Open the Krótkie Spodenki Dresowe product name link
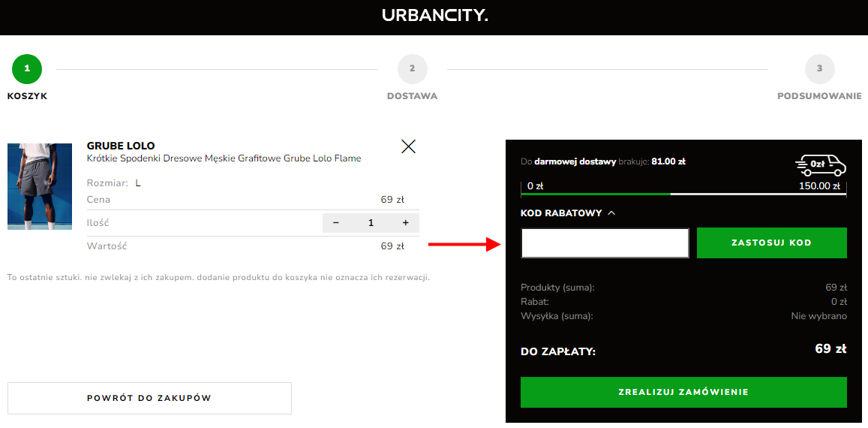 pyautogui.click(x=224, y=158)
